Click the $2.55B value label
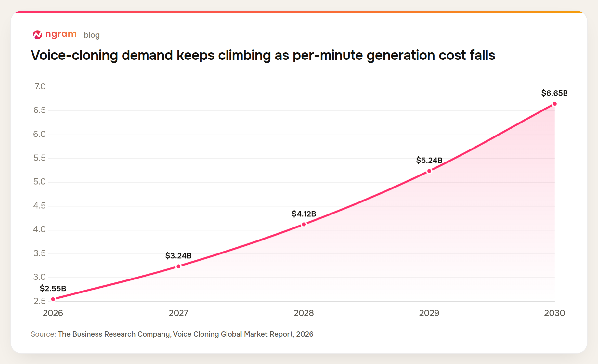This screenshot has width=598, height=364. pyautogui.click(x=53, y=289)
